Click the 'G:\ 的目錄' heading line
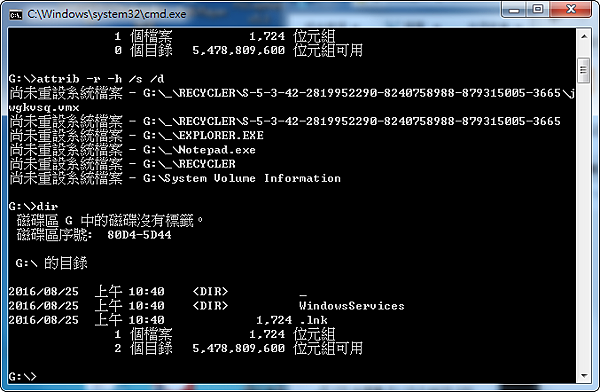 51,263
